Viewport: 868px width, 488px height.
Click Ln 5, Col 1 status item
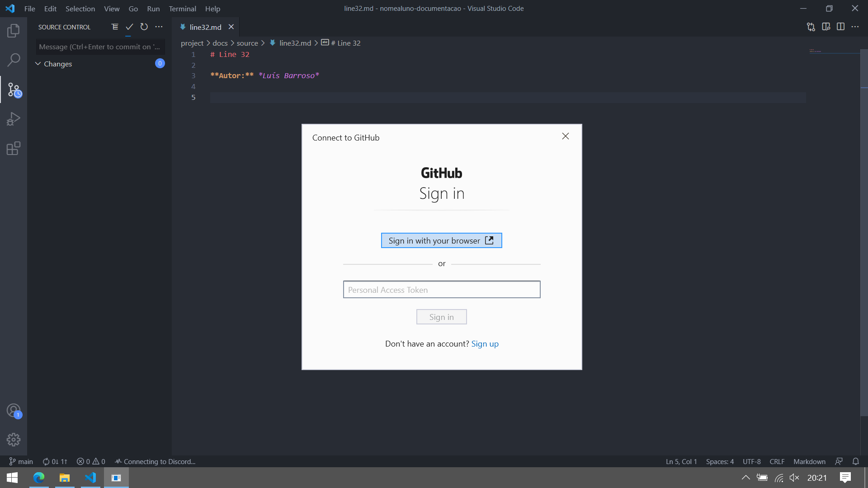[681, 461]
